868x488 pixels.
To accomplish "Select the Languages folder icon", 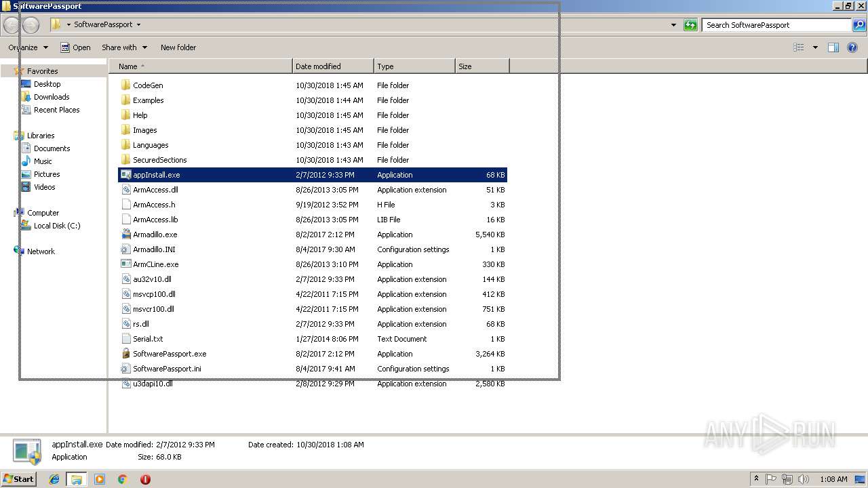I will point(125,145).
